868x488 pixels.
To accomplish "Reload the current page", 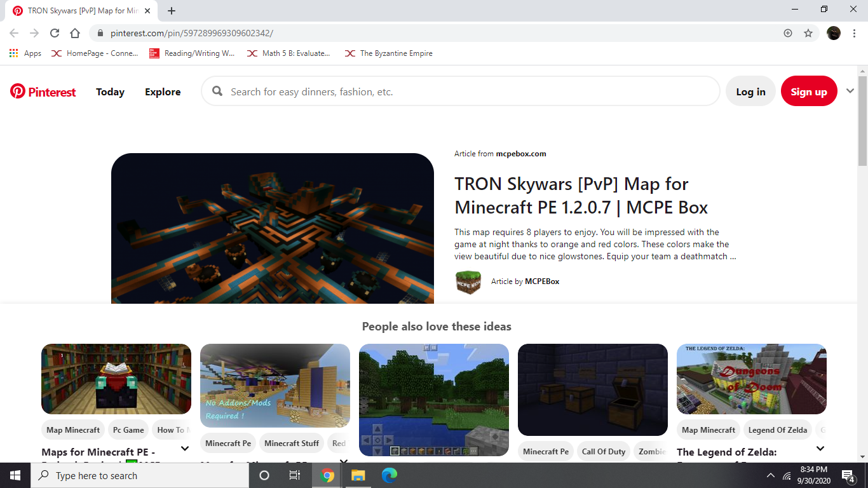I will click(x=55, y=33).
